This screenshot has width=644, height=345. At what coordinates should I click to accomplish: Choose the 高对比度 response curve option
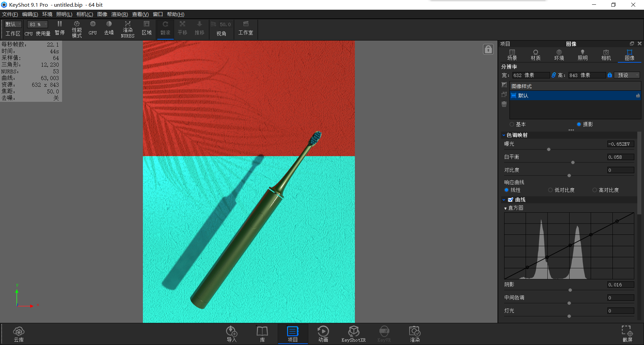[594, 190]
